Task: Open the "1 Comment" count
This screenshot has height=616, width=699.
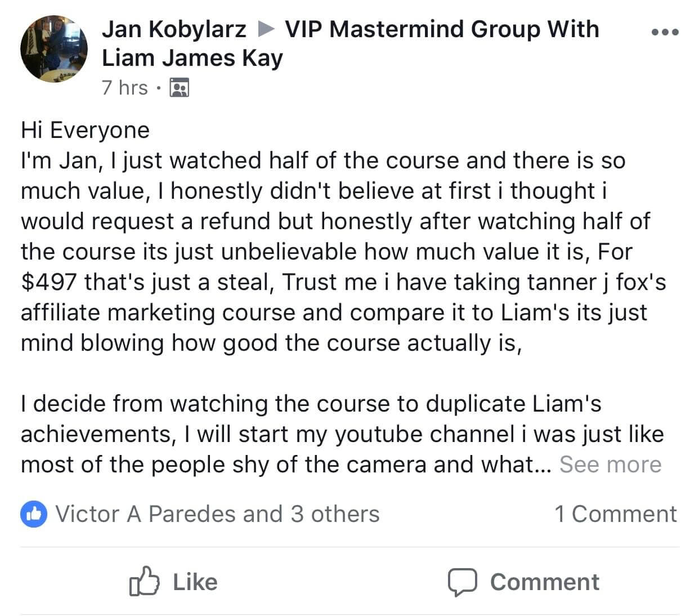Action: 615,514
